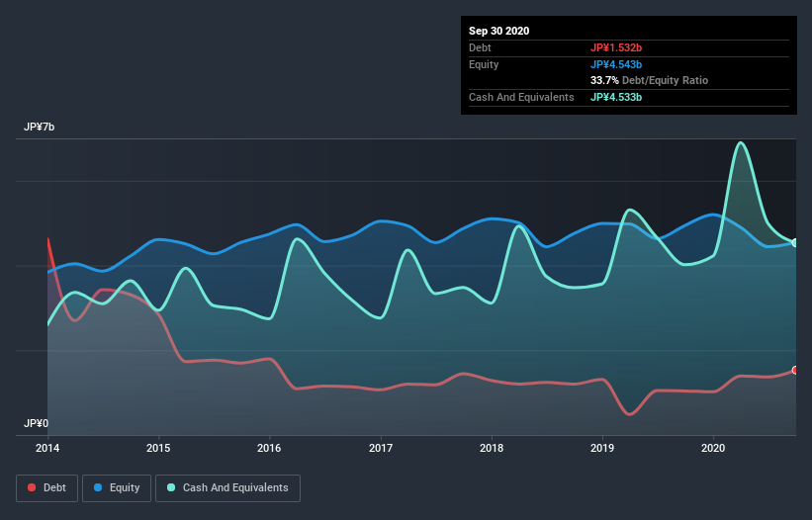Click the tooltip Equity label
Screen dimensions: 812x520
coord(484,64)
